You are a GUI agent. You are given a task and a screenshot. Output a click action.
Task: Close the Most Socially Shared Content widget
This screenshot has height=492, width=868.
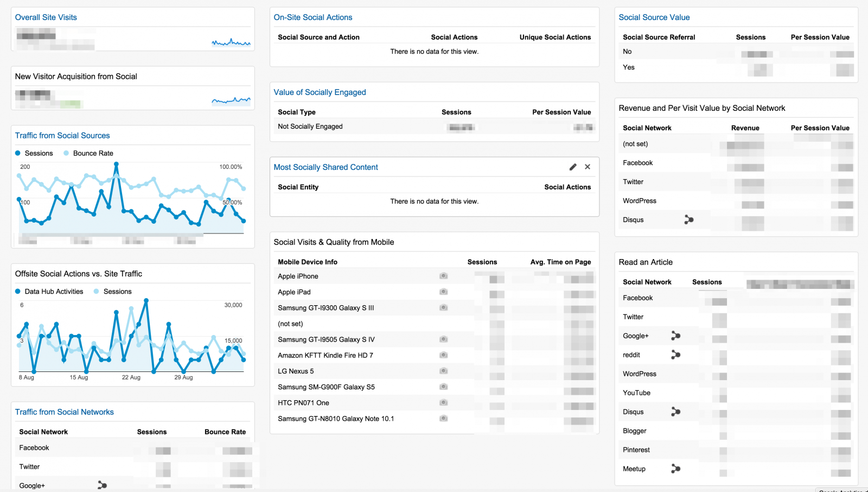(x=588, y=167)
